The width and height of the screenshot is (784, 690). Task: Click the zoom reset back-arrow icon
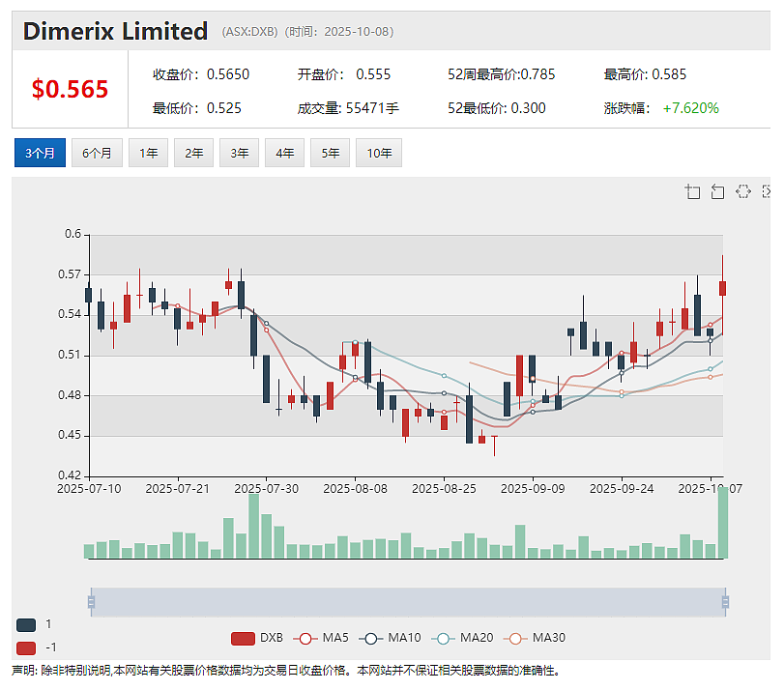[x=717, y=191]
